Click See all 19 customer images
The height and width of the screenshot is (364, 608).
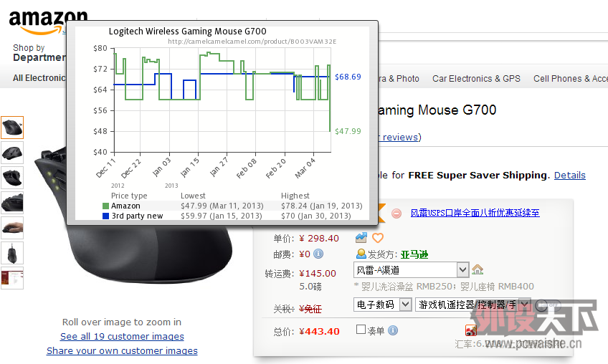click(x=122, y=337)
